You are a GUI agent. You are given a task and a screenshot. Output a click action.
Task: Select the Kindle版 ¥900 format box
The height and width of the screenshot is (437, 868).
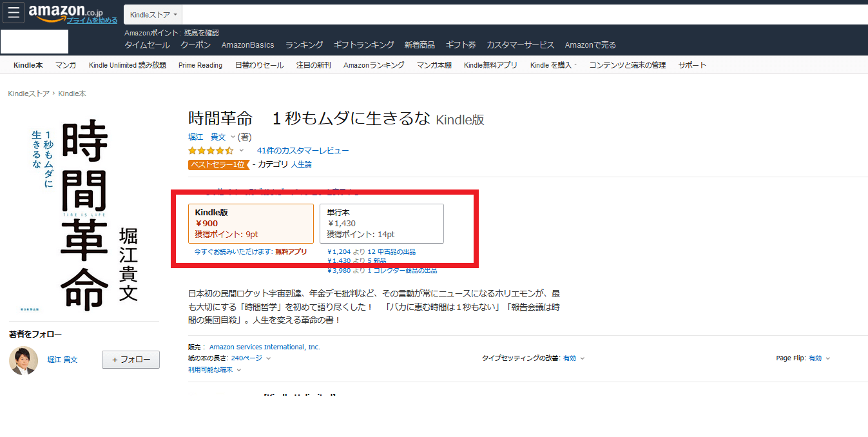(251, 224)
